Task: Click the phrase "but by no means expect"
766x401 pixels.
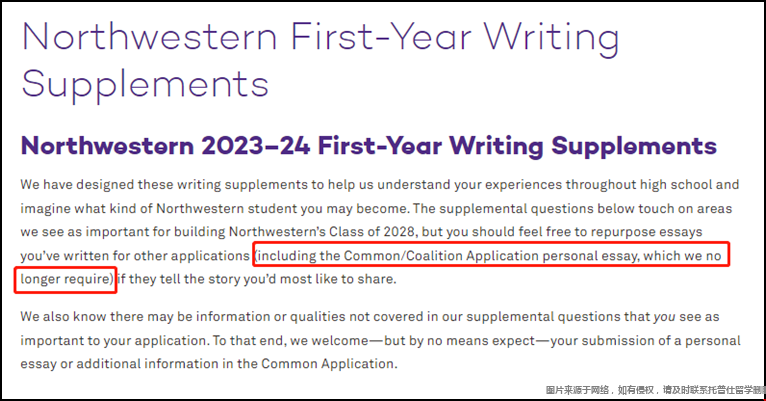Action: tap(459, 340)
